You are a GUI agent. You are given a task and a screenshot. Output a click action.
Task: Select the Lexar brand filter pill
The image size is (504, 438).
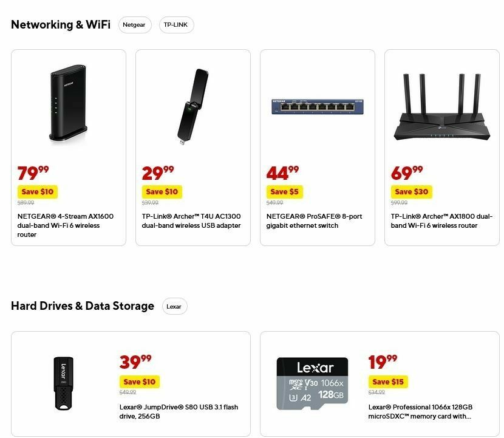[x=174, y=306]
